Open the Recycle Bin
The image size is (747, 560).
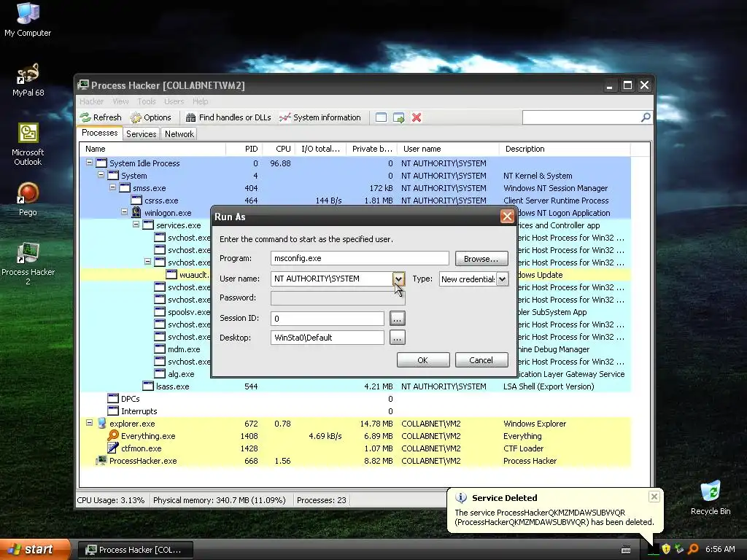click(711, 497)
